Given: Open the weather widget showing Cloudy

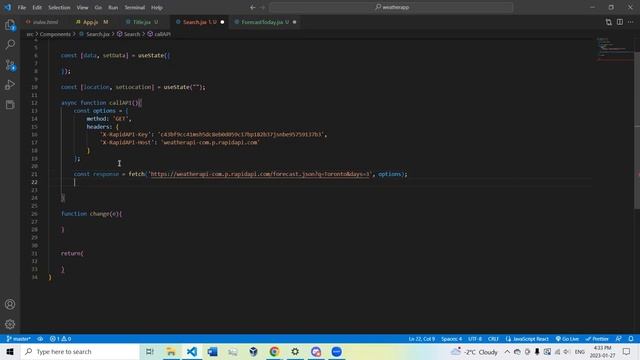Looking at the screenshot, I should pos(474,351).
